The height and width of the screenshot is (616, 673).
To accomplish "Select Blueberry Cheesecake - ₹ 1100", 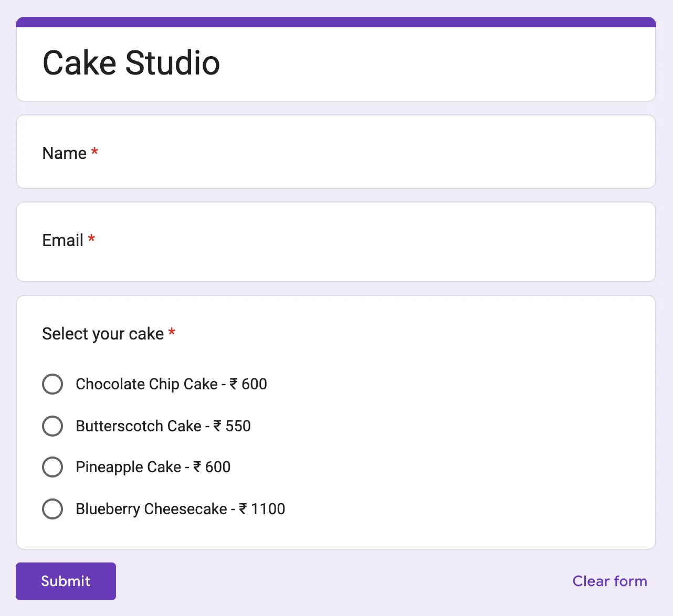I will pyautogui.click(x=52, y=508).
